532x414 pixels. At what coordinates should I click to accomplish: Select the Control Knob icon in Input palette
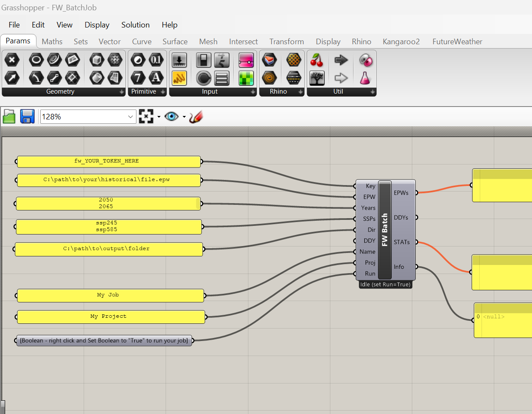point(203,78)
